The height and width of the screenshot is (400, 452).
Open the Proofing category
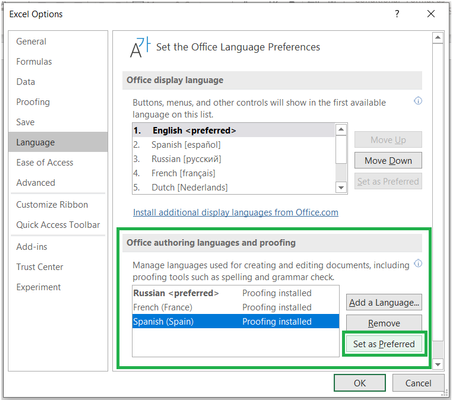(x=58, y=102)
